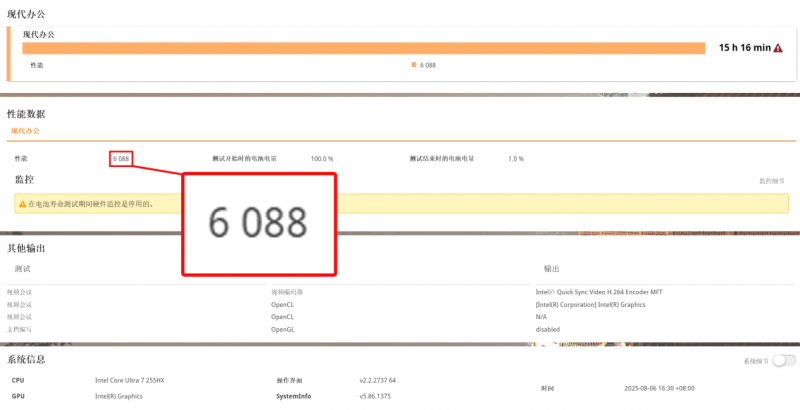Select the 测试结束时的电池电量 1.0 % value
The image size is (800, 410).
click(x=515, y=159)
